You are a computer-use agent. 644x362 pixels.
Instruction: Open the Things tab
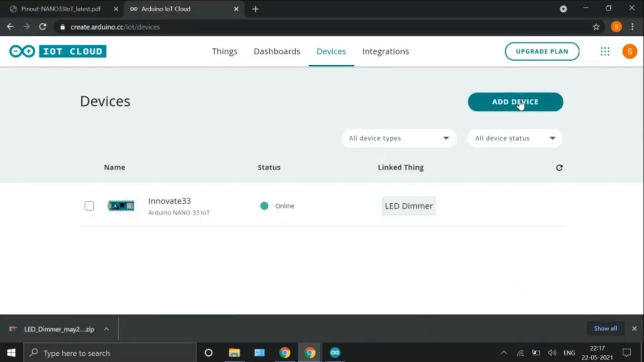pyautogui.click(x=225, y=51)
